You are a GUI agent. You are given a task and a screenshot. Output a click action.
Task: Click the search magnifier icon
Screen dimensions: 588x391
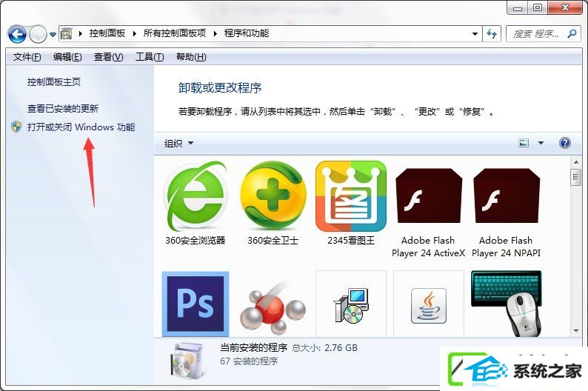[x=572, y=34]
